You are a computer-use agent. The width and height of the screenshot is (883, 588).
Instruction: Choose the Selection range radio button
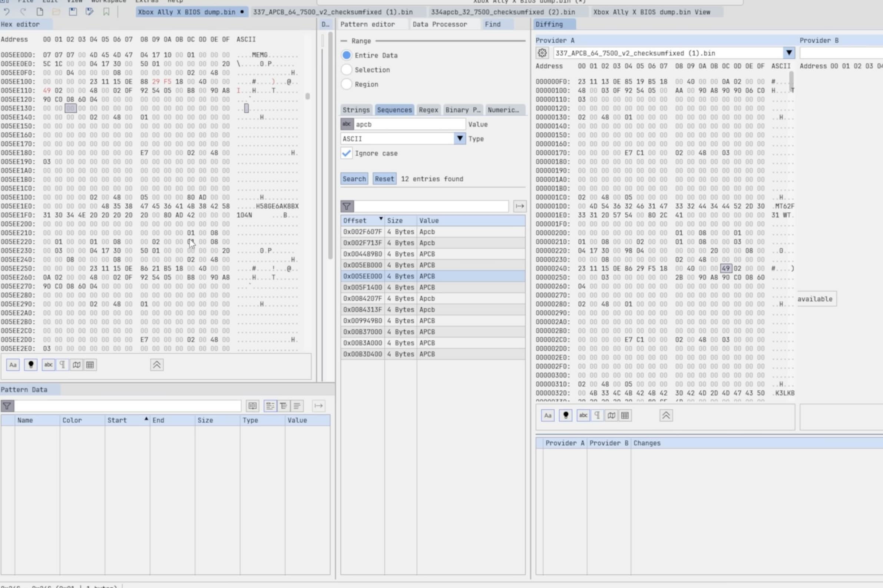347,70
